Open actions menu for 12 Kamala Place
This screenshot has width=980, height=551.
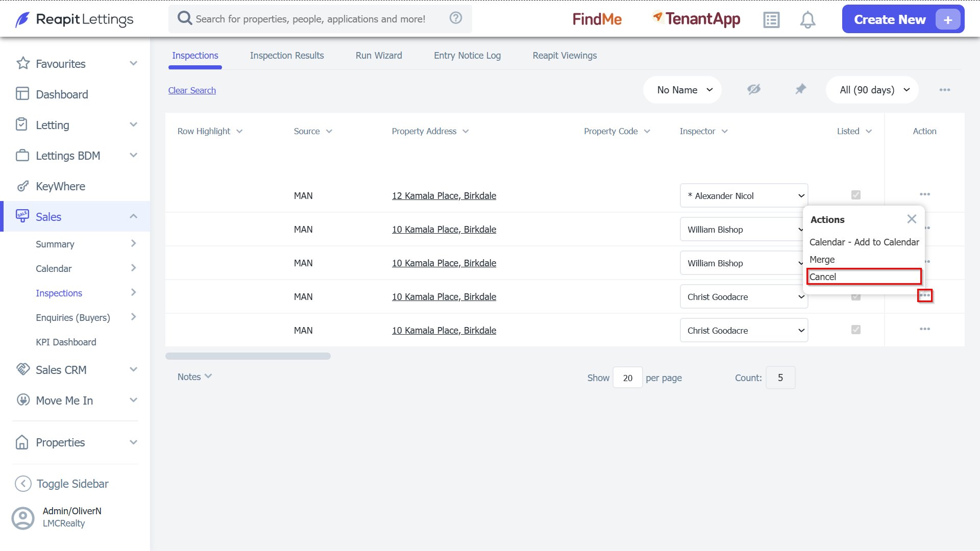[925, 194]
